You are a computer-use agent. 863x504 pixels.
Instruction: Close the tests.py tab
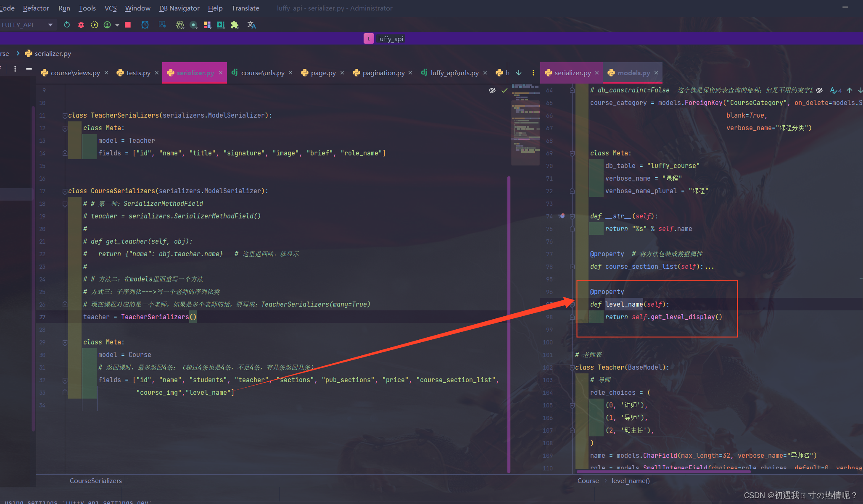pos(157,73)
